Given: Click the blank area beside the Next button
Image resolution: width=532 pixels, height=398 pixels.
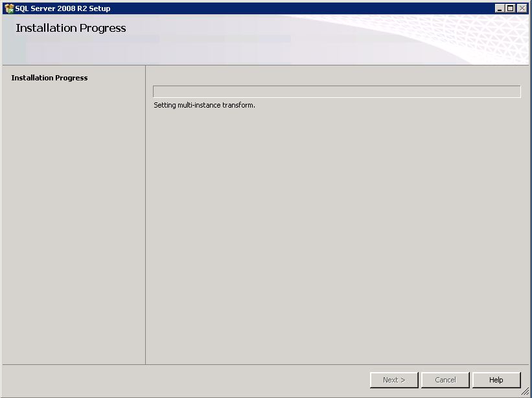Looking at the screenshot, I should pos(186,380).
